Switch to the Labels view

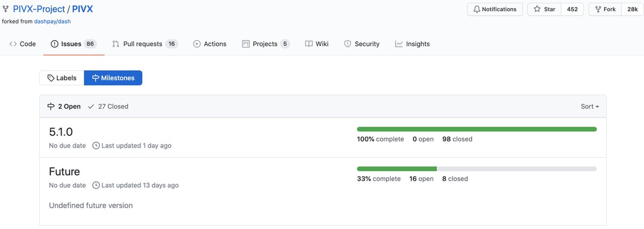tap(62, 78)
